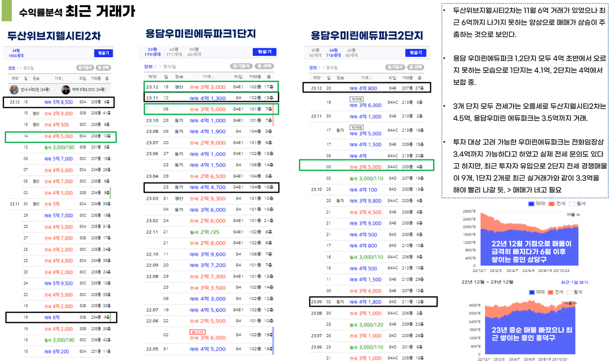Click the blue button in the 용담우미린에듀파크2단지 panel

click(415, 53)
